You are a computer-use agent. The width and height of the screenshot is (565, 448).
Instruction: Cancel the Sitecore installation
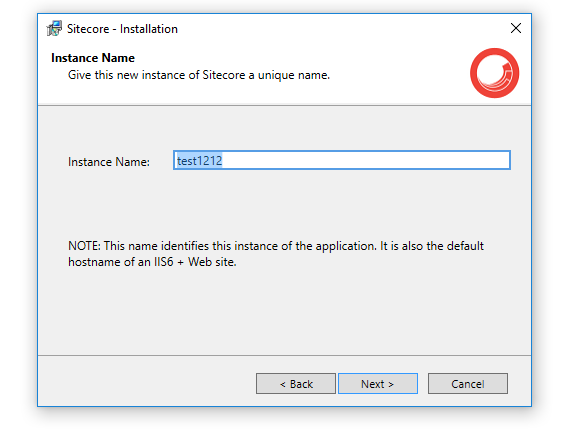(x=468, y=383)
